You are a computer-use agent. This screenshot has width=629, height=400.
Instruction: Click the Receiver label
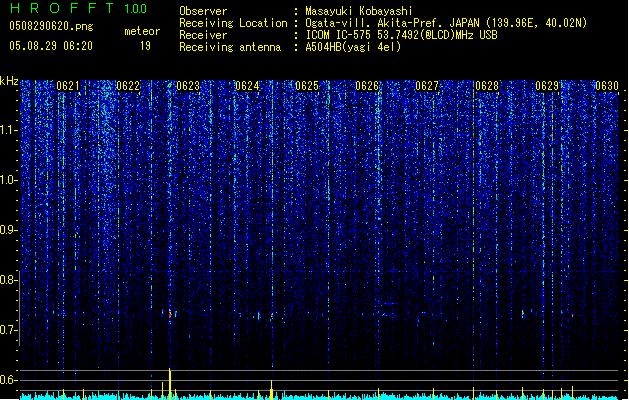pos(203,35)
